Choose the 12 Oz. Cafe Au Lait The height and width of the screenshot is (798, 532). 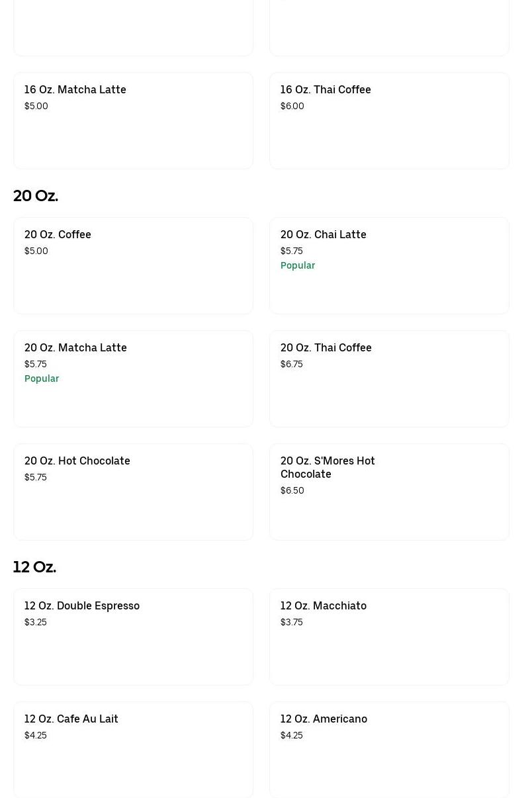pos(133,750)
